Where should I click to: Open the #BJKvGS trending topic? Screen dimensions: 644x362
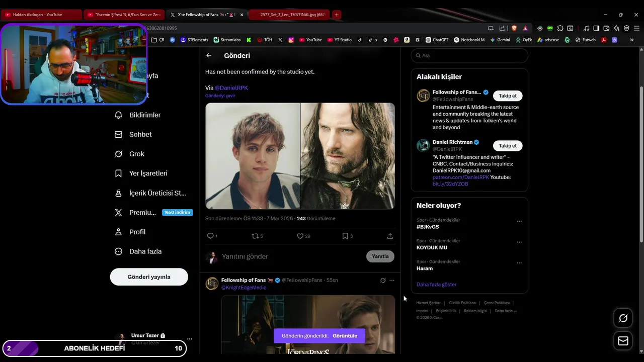[x=428, y=227]
